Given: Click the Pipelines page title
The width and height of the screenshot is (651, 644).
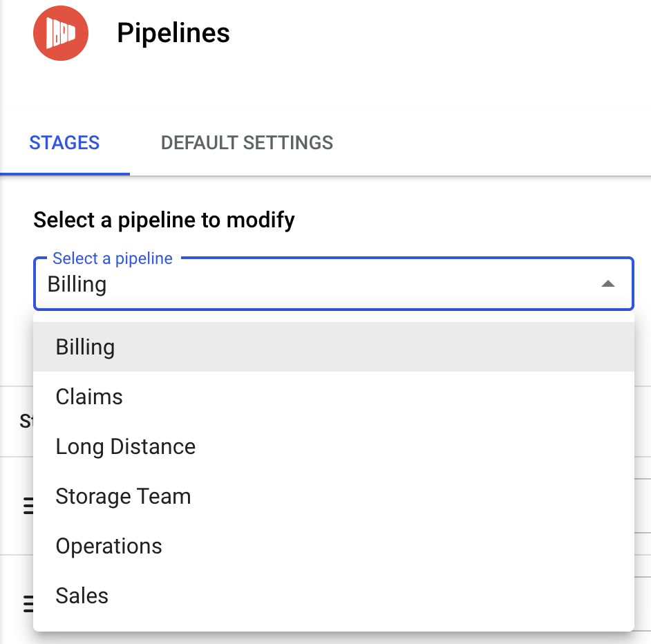Looking at the screenshot, I should [173, 33].
